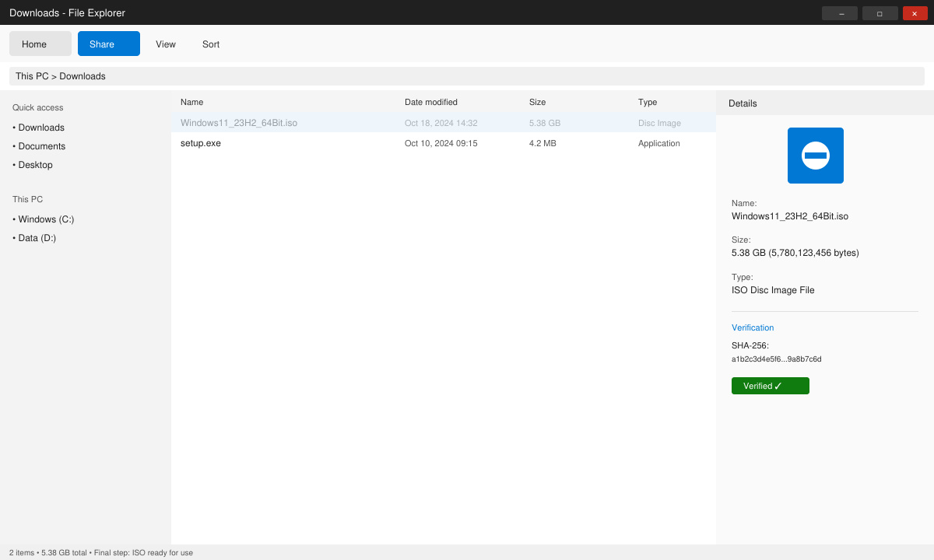Sort by the Type column header

click(648, 102)
